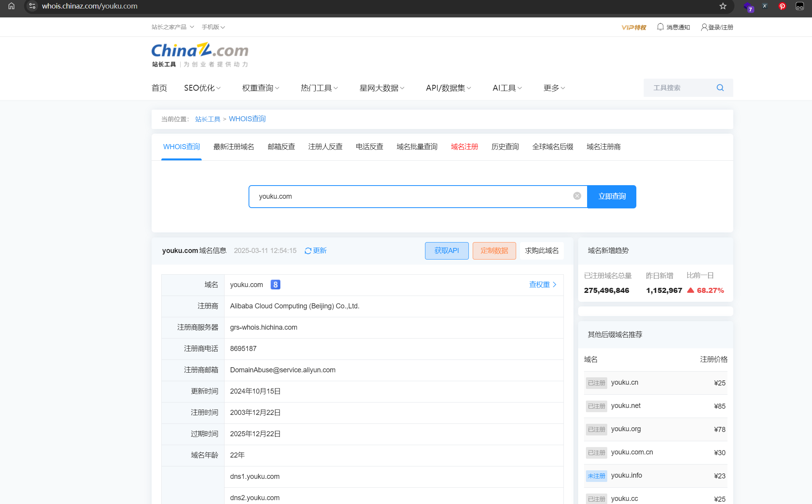Click the tool search magnifier icon
Image resolution: width=812 pixels, height=504 pixels.
720,88
